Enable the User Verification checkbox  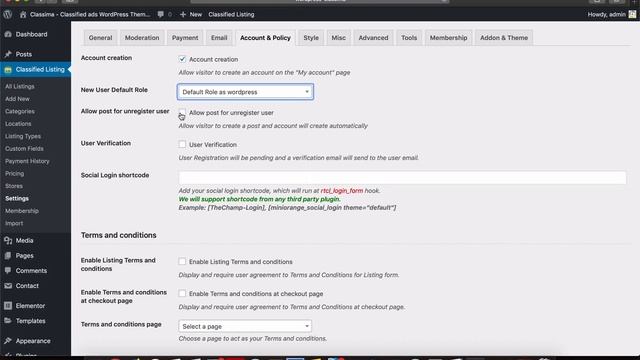point(182,144)
